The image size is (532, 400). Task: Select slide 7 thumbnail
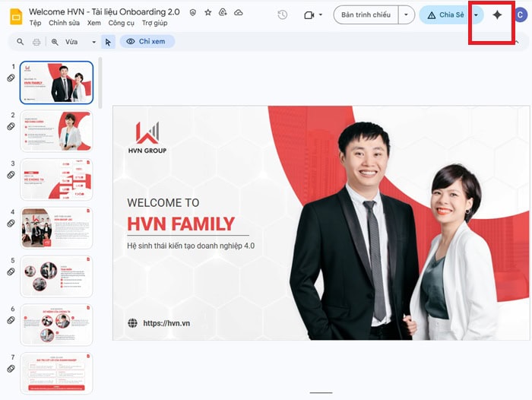click(x=56, y=373)
